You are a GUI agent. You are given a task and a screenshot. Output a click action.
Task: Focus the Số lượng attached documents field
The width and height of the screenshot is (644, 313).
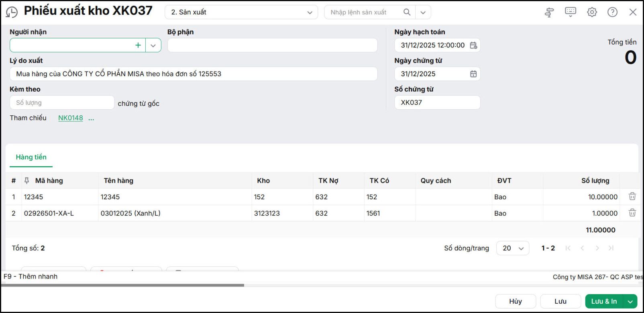coord(62,102)
